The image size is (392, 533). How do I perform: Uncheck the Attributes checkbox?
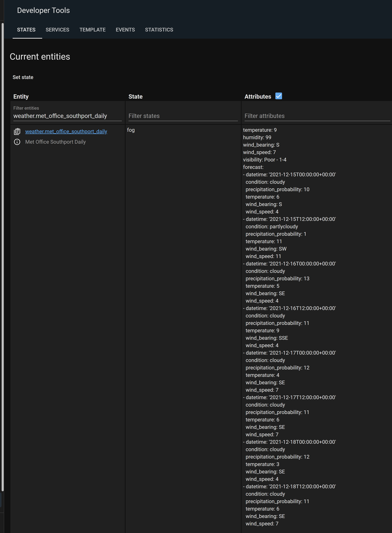point(279,96)
